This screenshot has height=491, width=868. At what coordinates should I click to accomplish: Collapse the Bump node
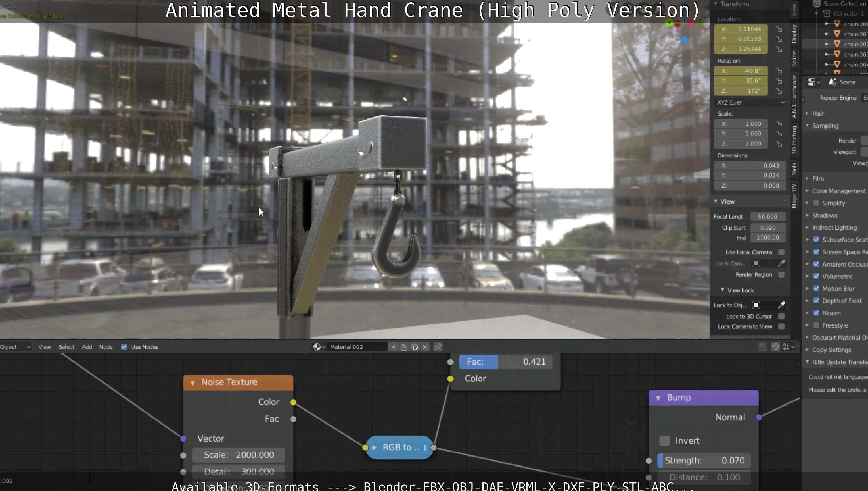[x=658, y=398]
